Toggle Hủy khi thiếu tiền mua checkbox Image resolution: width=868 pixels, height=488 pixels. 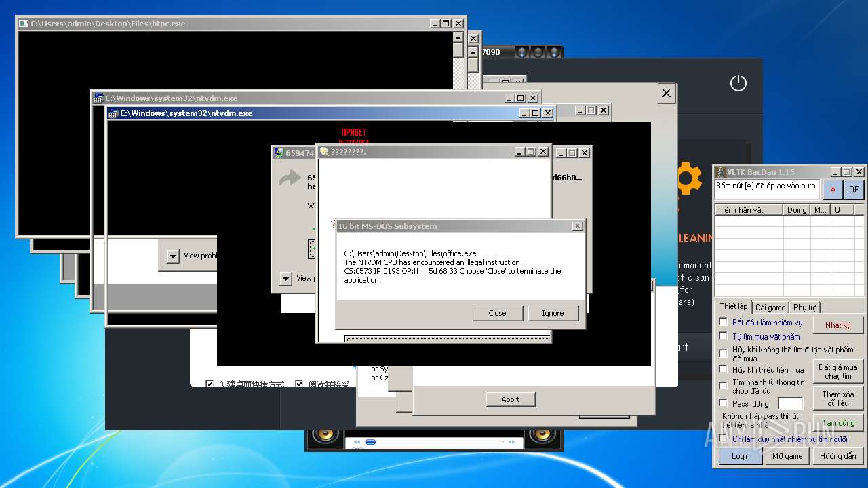click(724, 369)
